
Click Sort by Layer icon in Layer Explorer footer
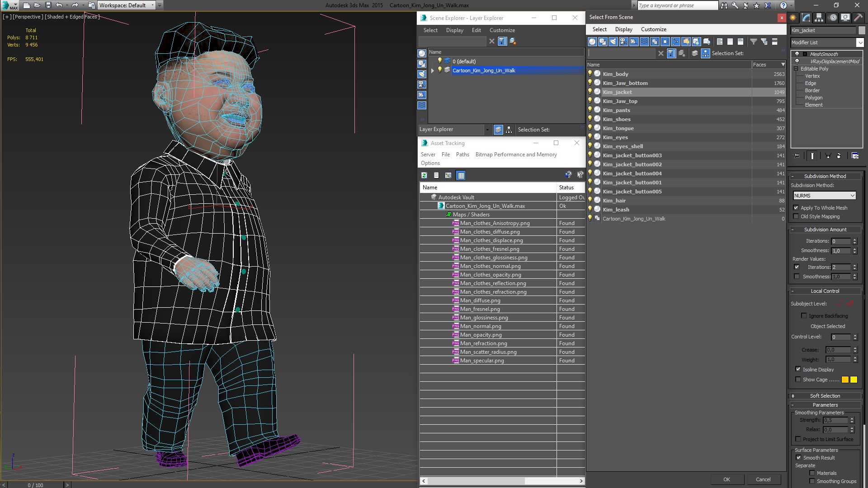498,130
